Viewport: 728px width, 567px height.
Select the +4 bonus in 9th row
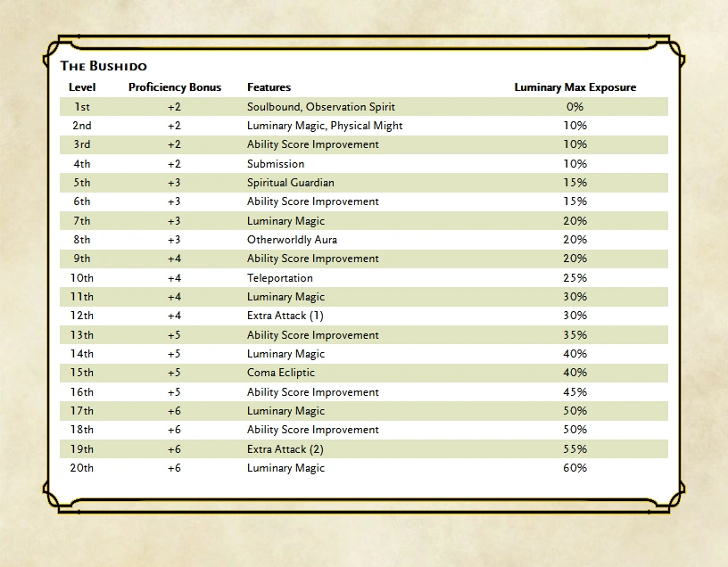[174, 259]
